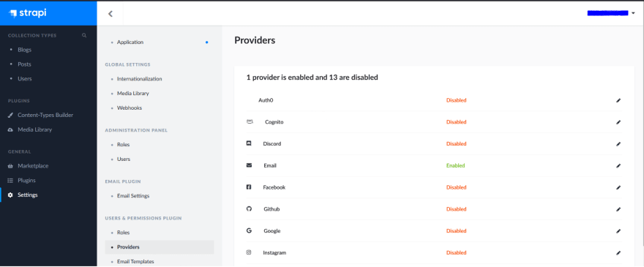Edit the Instagram provider pencil icon
The height and width of the screenshot is (267, 644).
618,252
